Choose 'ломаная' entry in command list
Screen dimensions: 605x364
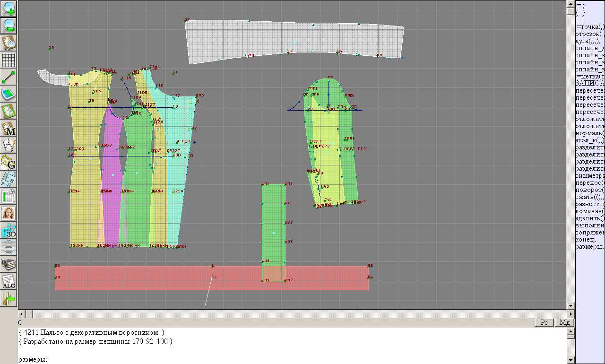click(x=588, y=211)
